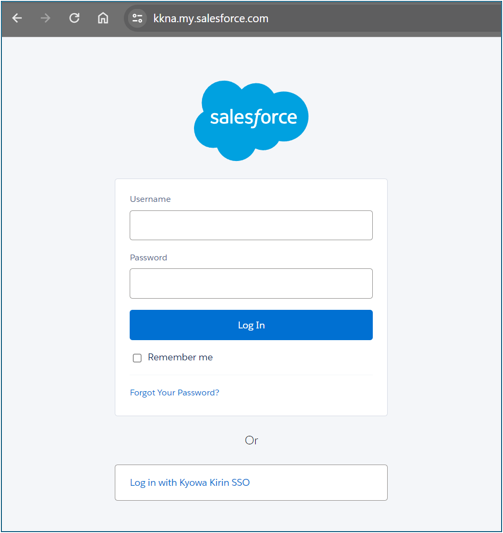
Task: Go back using the browser back arrow
Action: click(x=17, y=18)
